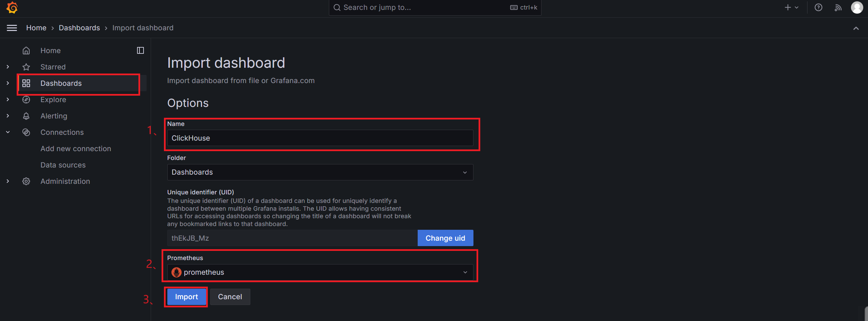Click the Cancel button

230,297
